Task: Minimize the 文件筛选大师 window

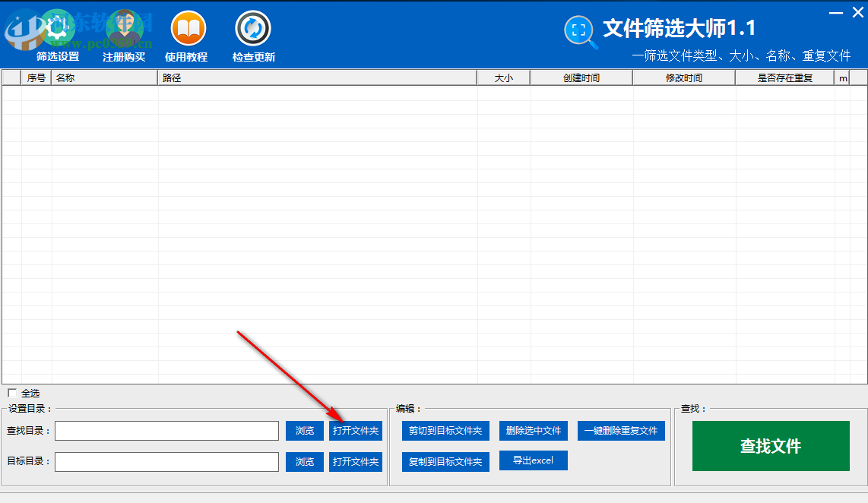Action: pos(836,12)
